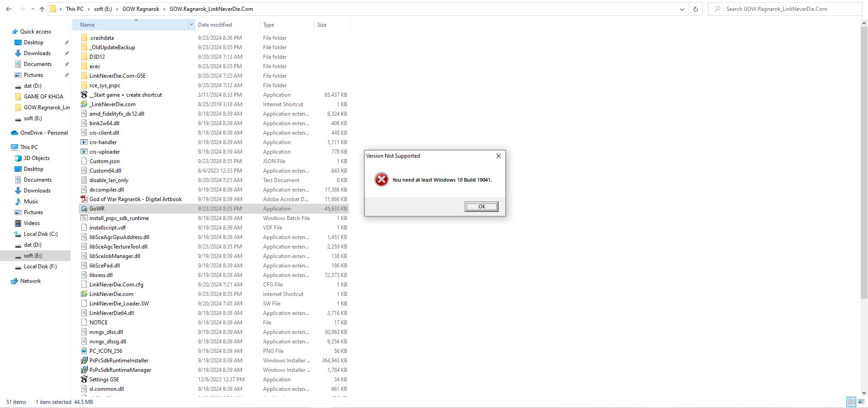Open the recent locations dropdown

tap(32, 9)
